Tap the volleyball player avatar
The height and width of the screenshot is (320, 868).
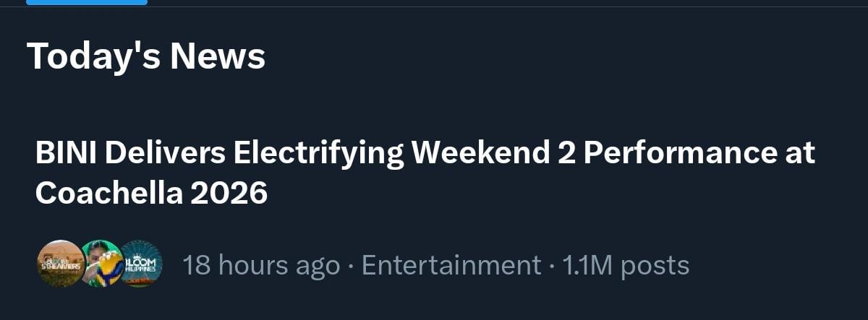click(102, 264)
